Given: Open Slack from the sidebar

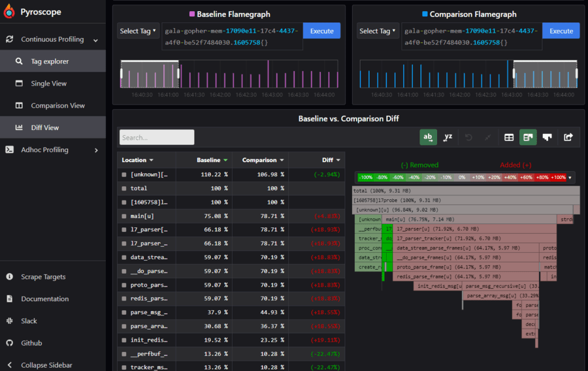Looking at the screenshot, I should [29, 321].
